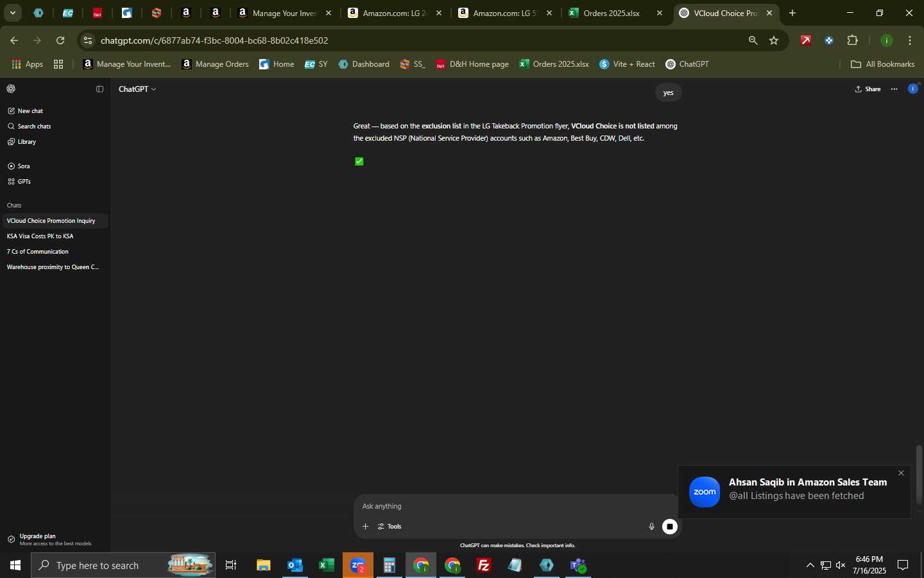
Task: Click the zoom magnifier icon in address bar
Action: (x=753, y=40)
